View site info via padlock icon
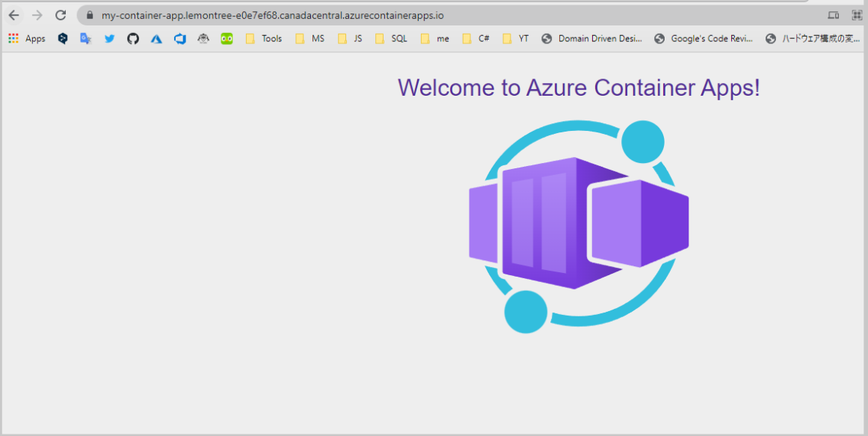The width and height of the screenshot is (868, 436). point(90,15)
